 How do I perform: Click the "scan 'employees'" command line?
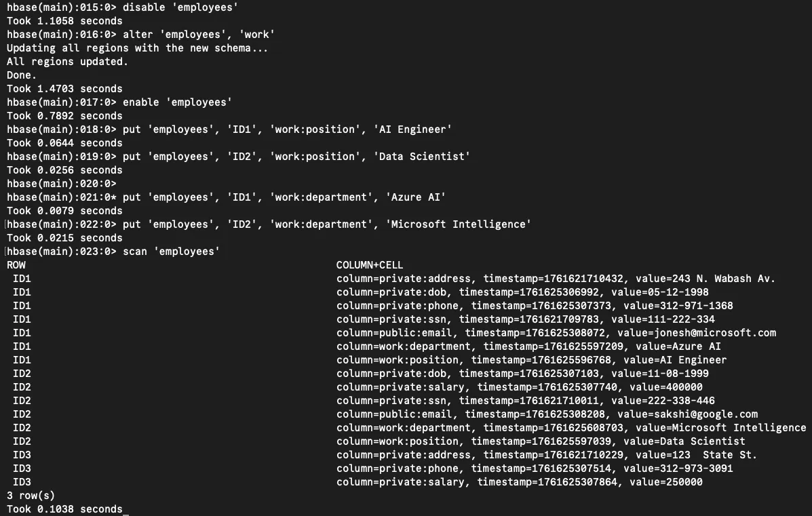pyautogui.click(x=171, y=252)
